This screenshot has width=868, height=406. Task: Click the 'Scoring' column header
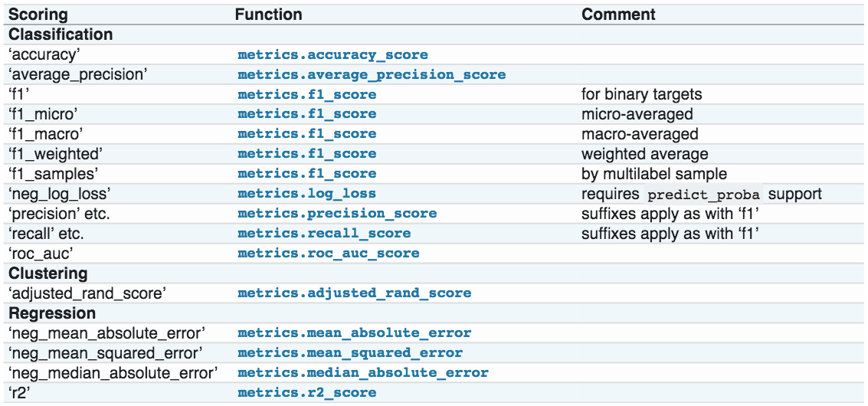[38, 15]
